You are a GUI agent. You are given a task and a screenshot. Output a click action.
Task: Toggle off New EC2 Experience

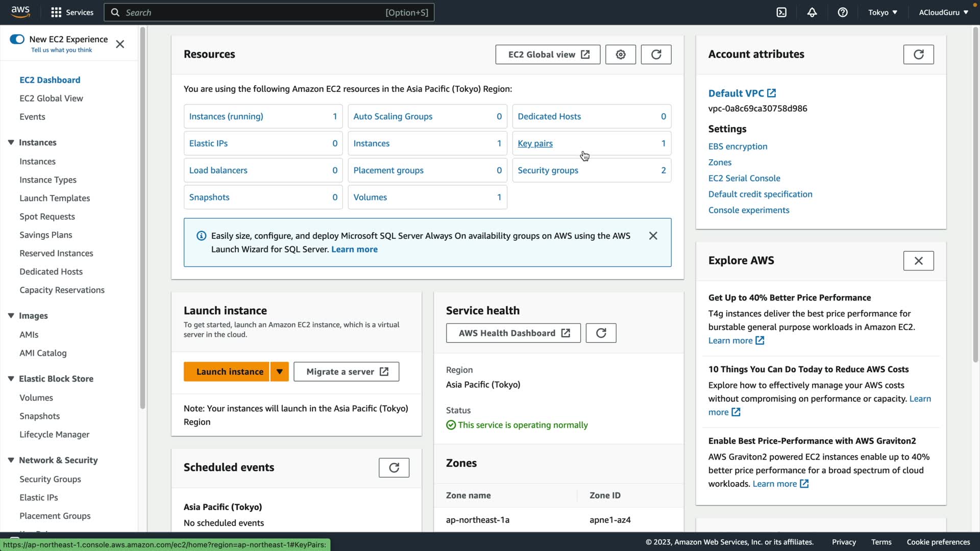17,39
